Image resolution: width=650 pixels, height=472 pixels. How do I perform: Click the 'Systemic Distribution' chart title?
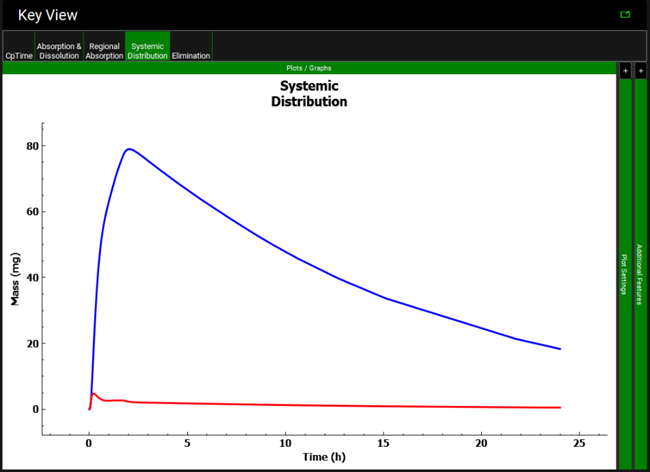(309, 94)
